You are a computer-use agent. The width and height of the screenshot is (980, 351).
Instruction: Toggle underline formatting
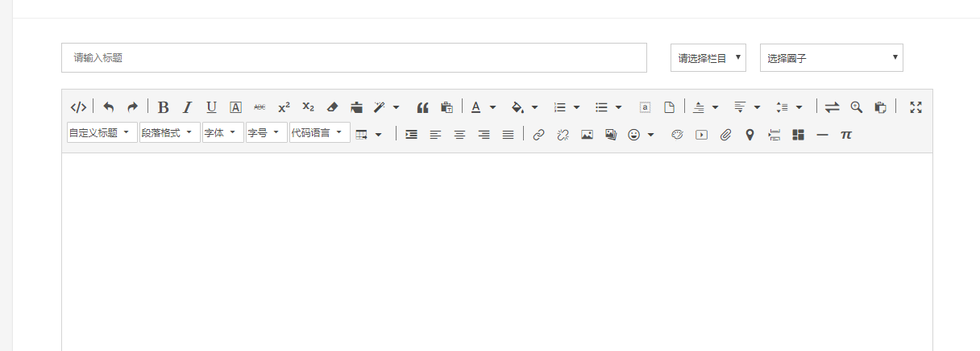pos(211,107)
